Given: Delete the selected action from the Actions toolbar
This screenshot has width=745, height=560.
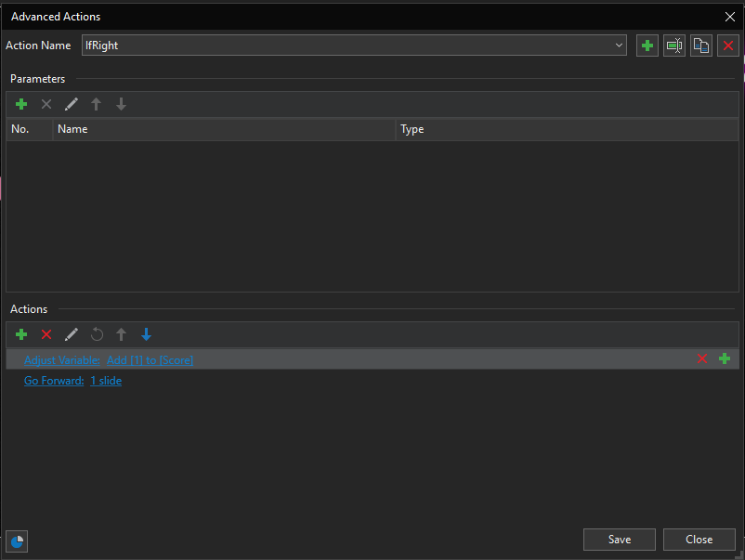Looking at the screenshot, I should click(46, 334).
